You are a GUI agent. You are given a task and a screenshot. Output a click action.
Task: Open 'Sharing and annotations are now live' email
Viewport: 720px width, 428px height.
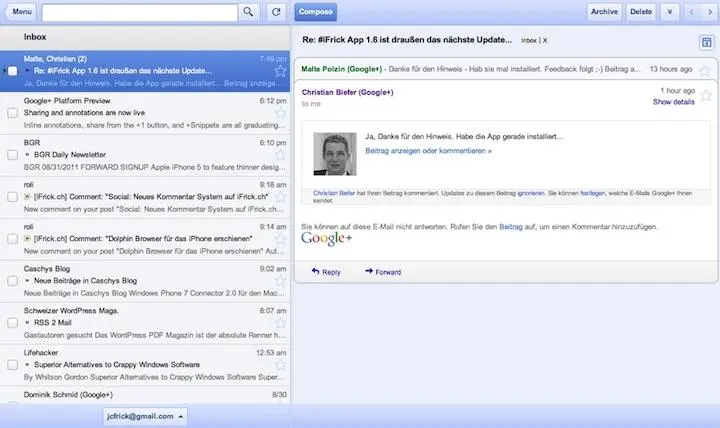point(145,113)
